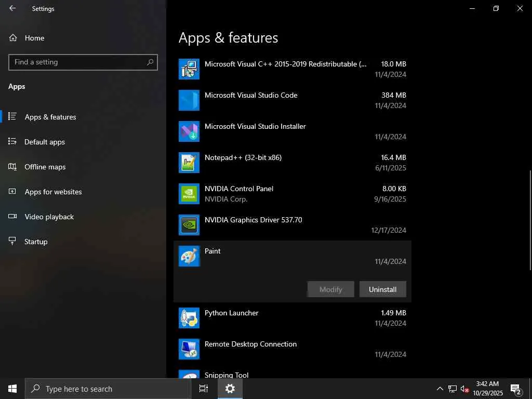The width and height of the screenshot is (532, 399).
Task: Click the search magnifier in Find a setting
Action: point(150,62)
